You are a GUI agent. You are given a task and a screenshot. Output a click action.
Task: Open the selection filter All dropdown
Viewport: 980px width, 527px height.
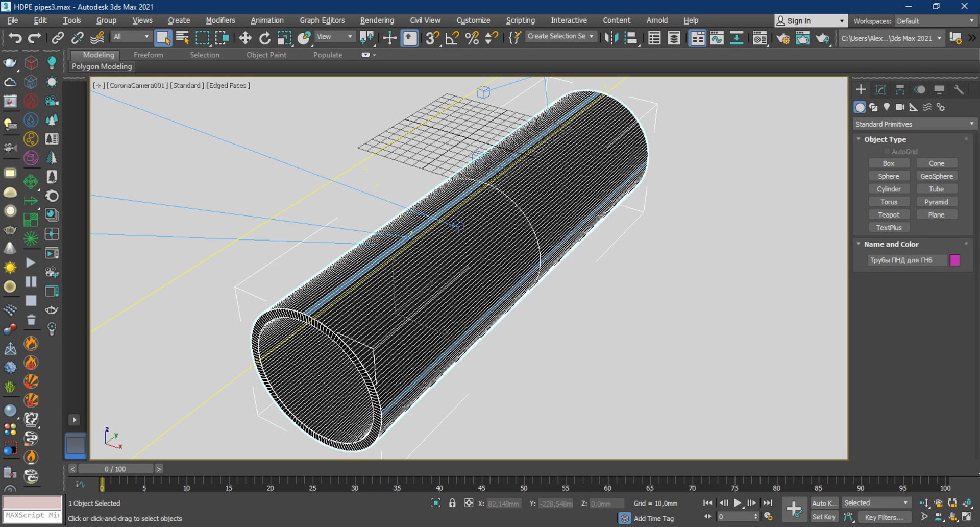[x=131, y=37]
